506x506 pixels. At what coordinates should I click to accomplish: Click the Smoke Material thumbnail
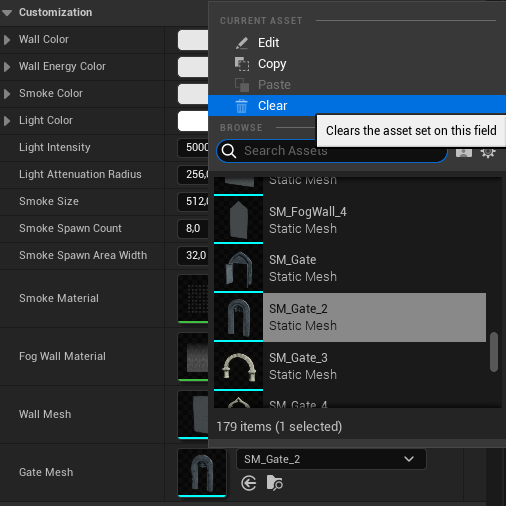(193, 299)
